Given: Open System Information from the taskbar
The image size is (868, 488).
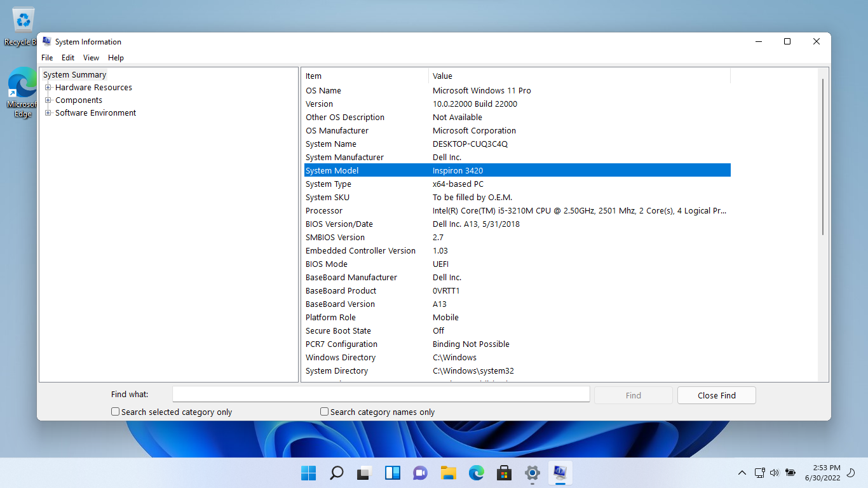Looking at the screenshot, I should click(x=560, y=473).
